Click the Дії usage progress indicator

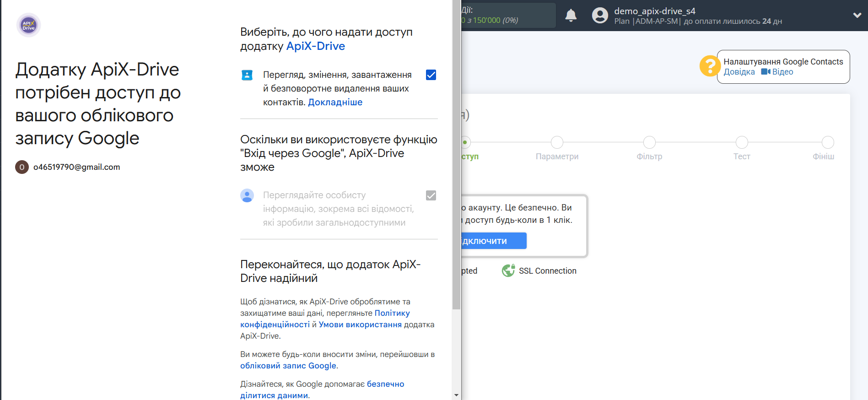tap(508, 15)
